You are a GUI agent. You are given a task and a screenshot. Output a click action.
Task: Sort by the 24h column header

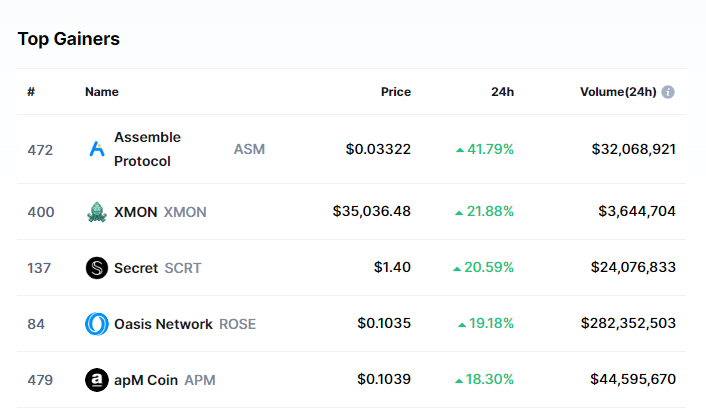(x=502, y=92)
